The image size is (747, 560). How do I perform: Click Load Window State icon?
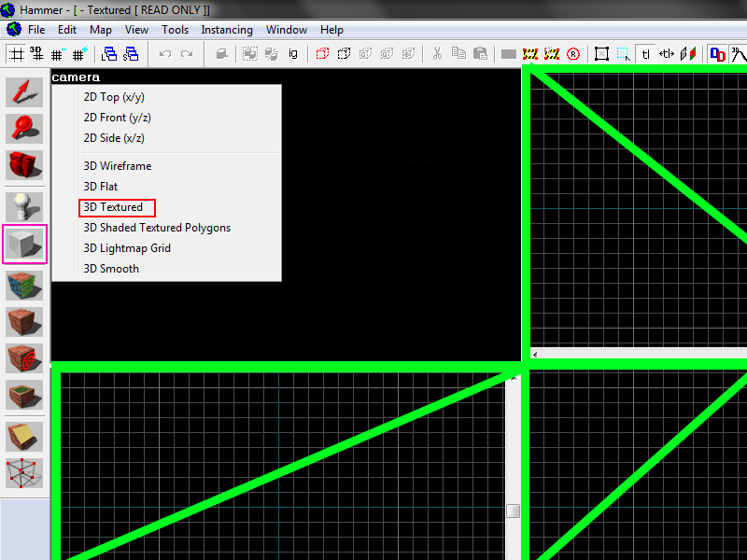pyautogui.click(x=109, y=54)
